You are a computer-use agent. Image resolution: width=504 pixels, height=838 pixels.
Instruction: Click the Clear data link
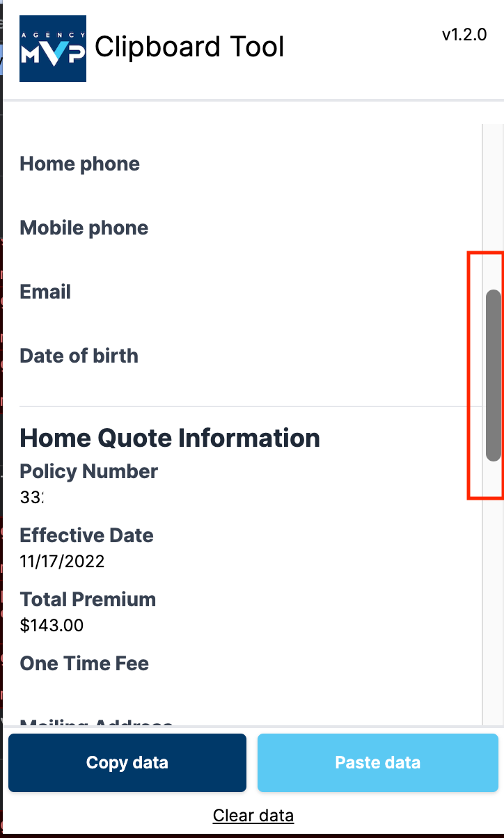tap(253, 816)
